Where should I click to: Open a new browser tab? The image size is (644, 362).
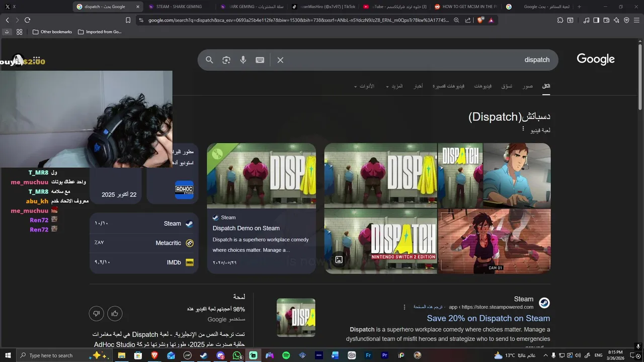point(579,7)
